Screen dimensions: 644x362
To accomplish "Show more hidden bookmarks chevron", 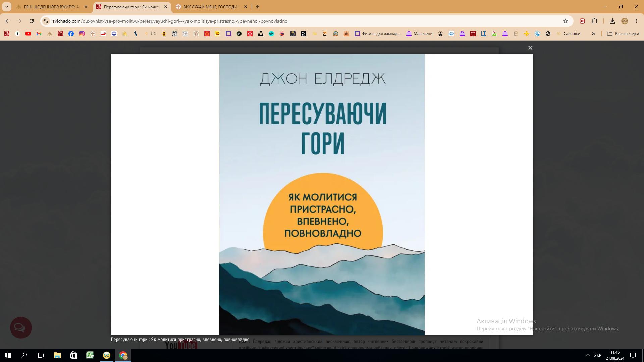I will coord(593,34).
